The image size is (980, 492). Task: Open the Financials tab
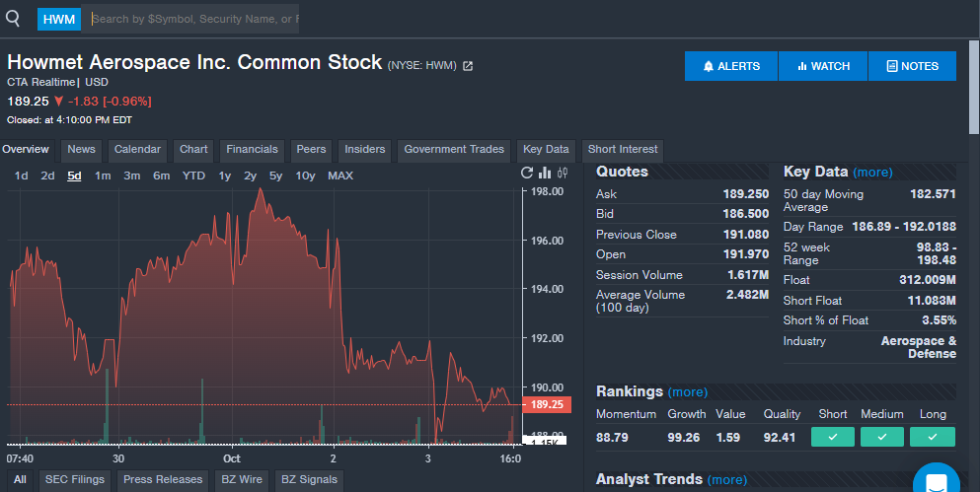pyautogui.click(x=252, y=150)
